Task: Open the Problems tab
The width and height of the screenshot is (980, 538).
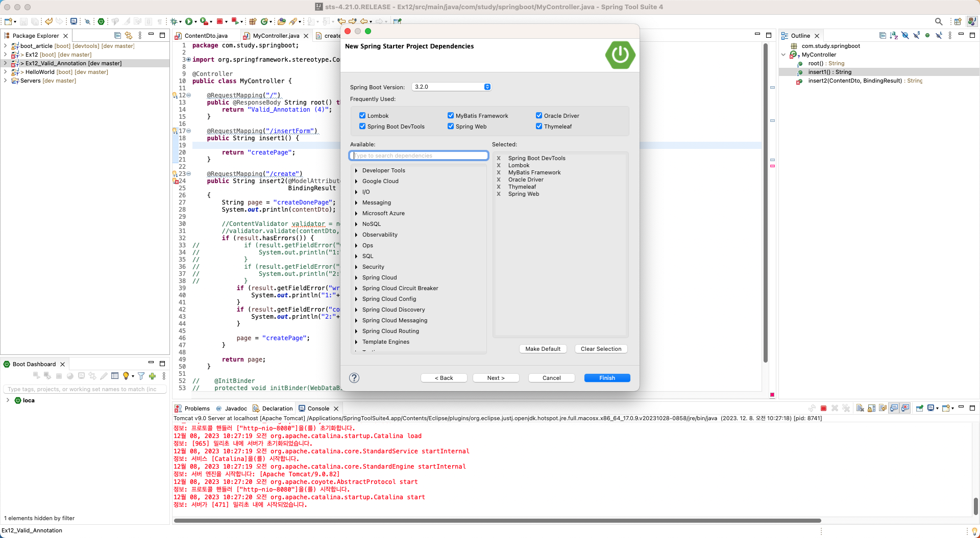Action: (x=192, y=408)
